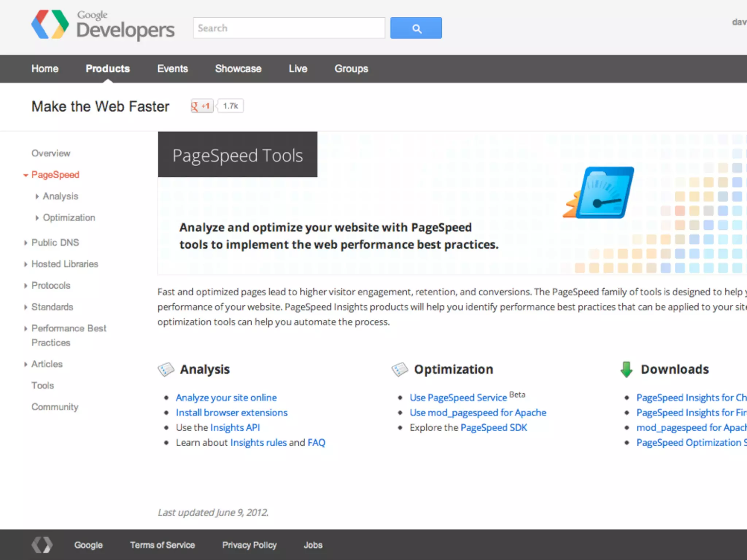The width and height of the screenshot is (747, 560).
Task: Click the 1.7k plus-one count bubble
Action: tap(231, 106)
